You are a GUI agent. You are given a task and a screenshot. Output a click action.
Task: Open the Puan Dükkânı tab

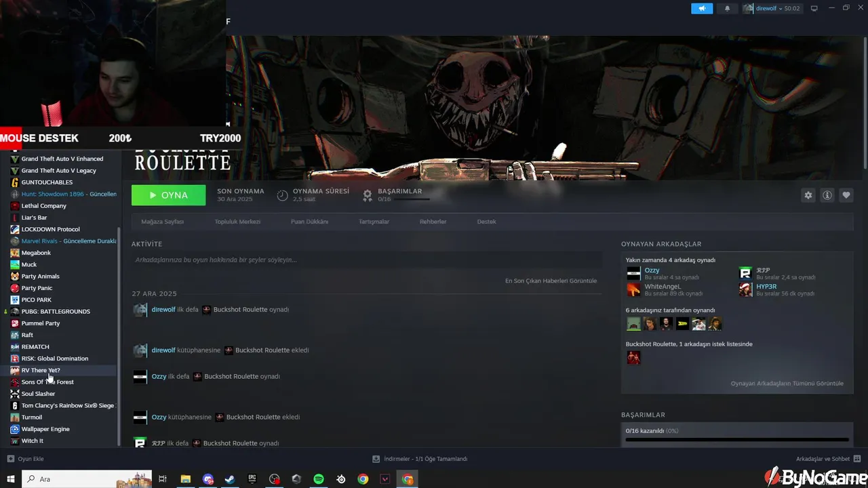pos(309,222)
